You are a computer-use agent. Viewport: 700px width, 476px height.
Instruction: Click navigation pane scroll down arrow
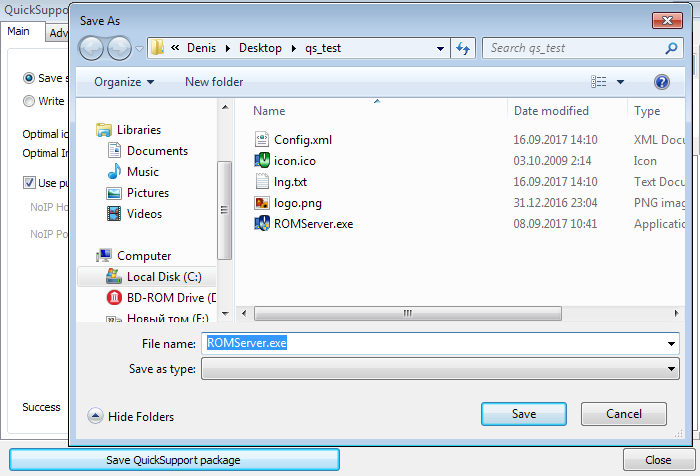tap(225, 314)
